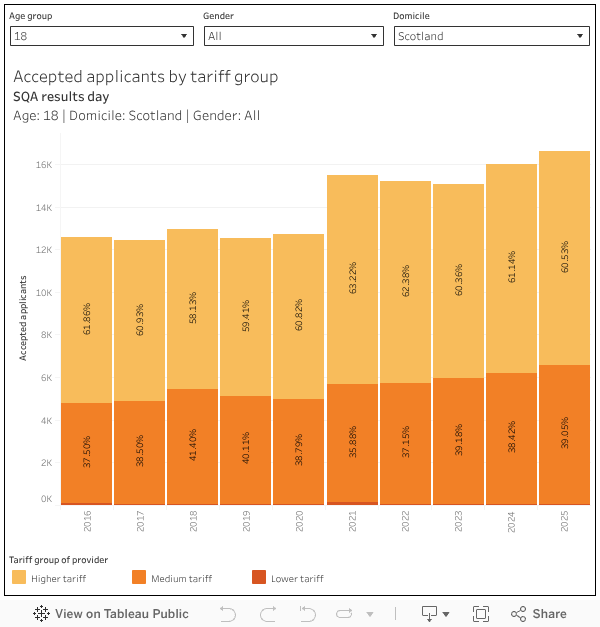This screenshot has width=600, height=627.
Task: Select the 2025 axis year label
Action: [x=564, y=521]
